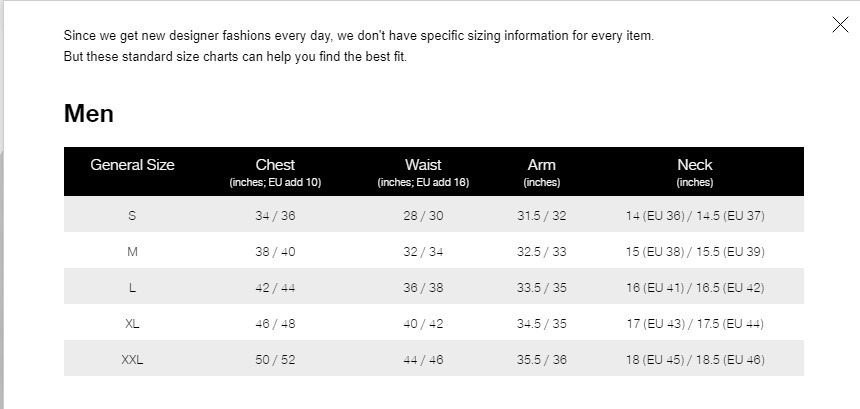Select chest measurement 50 / 52

tap(275, 360)
